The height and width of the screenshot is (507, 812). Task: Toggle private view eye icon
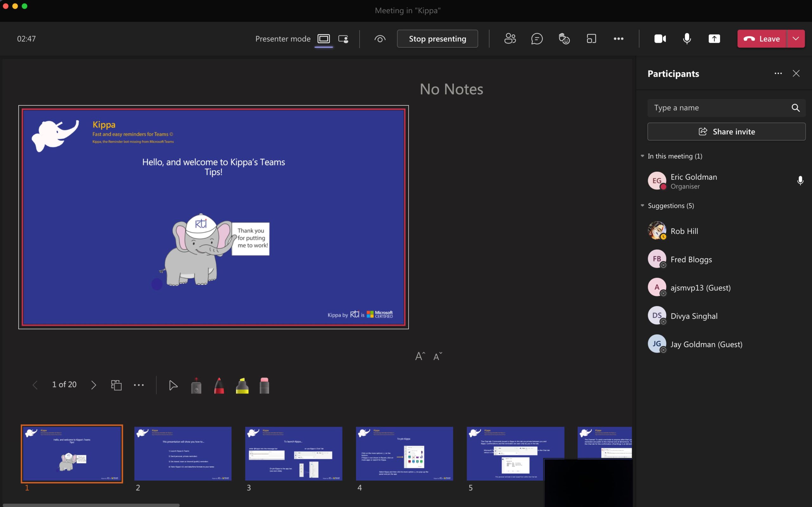[380, 39]
